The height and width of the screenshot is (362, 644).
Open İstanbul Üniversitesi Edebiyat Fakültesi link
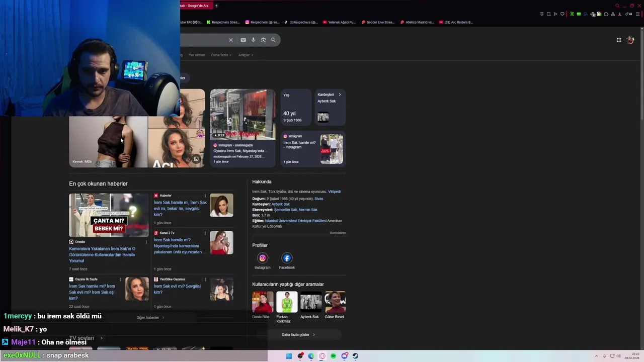[x=295, y=221]
